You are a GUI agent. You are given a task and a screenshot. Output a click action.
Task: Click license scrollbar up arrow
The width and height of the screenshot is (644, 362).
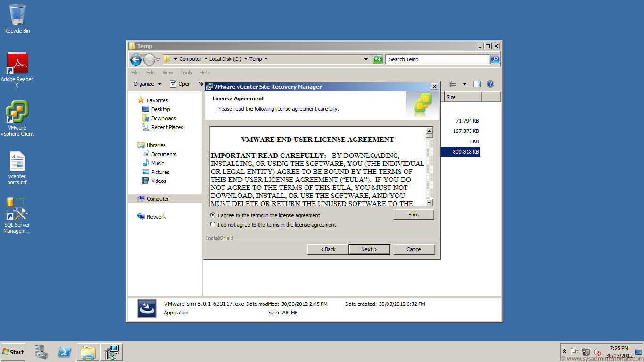coord(429,131)
